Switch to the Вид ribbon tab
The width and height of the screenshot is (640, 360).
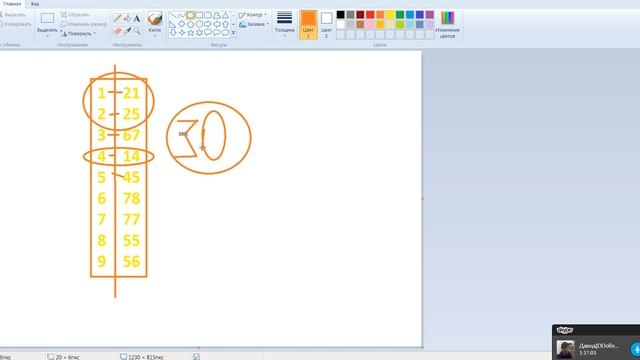35,4
